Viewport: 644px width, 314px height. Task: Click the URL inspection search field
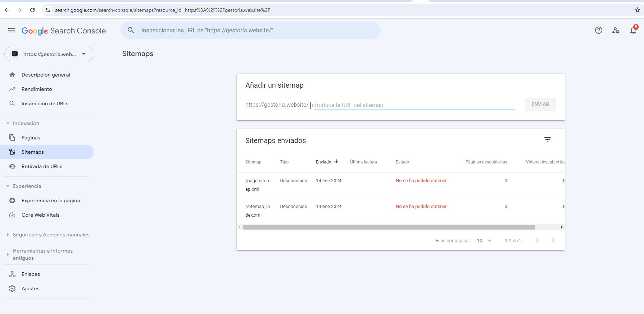pyautogui.click(x=250, y=30)
